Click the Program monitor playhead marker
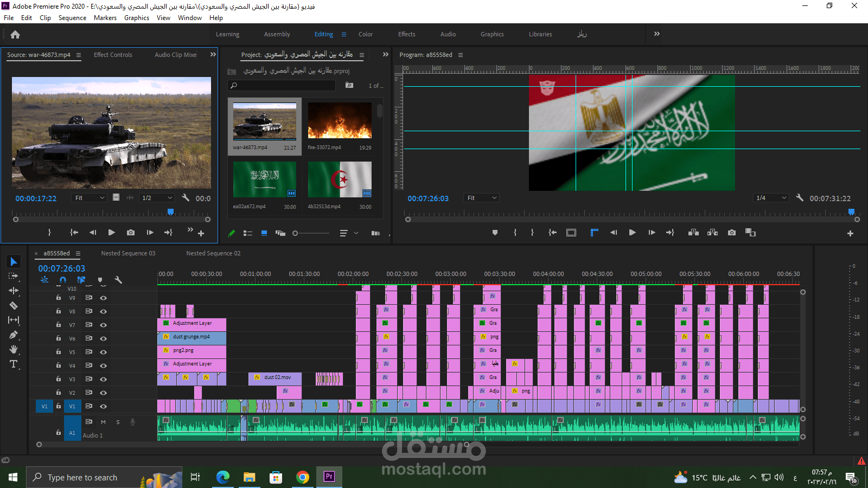This screenshot has width=868, height=488. (851, 212)
